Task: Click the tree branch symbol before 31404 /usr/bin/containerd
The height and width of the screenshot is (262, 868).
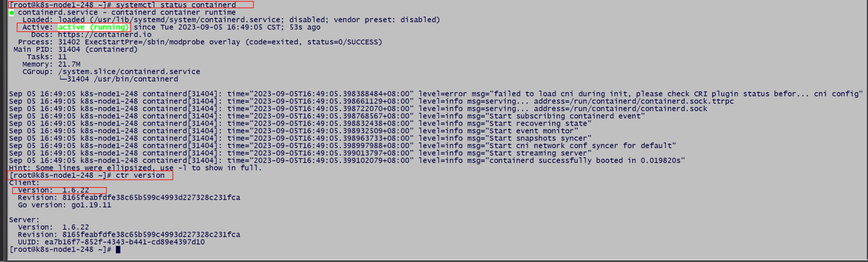Action: (65, 79)
